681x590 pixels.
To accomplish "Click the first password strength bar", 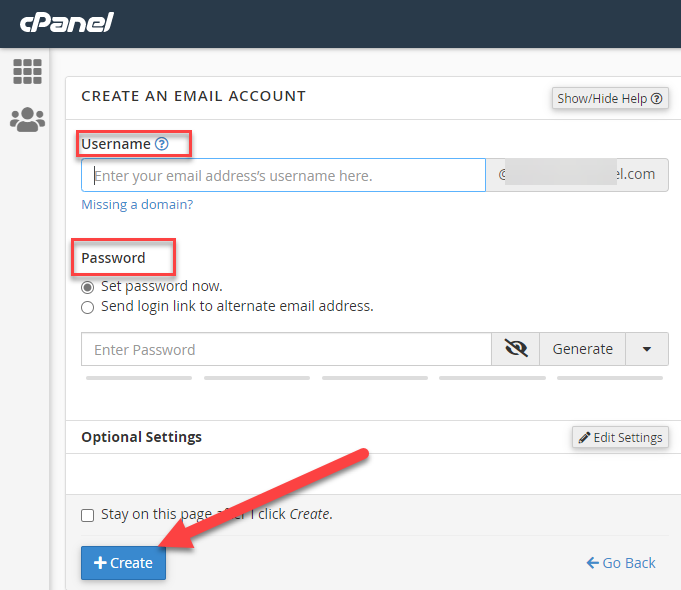I will click(x=139, y=378).
